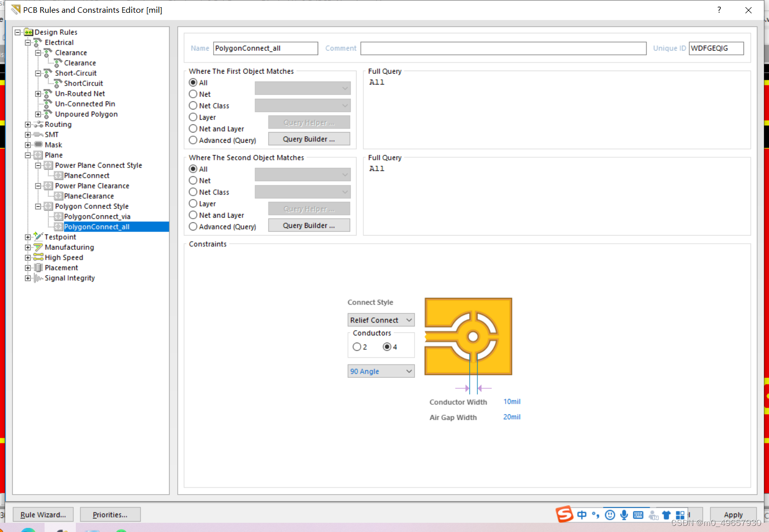Open the Relief Connect style dropdown
Viewport: 769px width, 532px height.
(381, 320)
